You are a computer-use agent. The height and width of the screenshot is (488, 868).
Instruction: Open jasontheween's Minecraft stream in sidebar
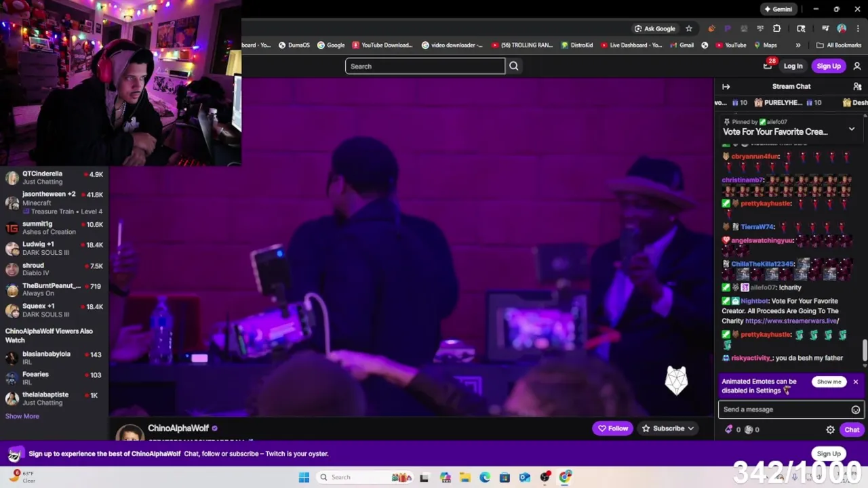[x=54, y=202]
